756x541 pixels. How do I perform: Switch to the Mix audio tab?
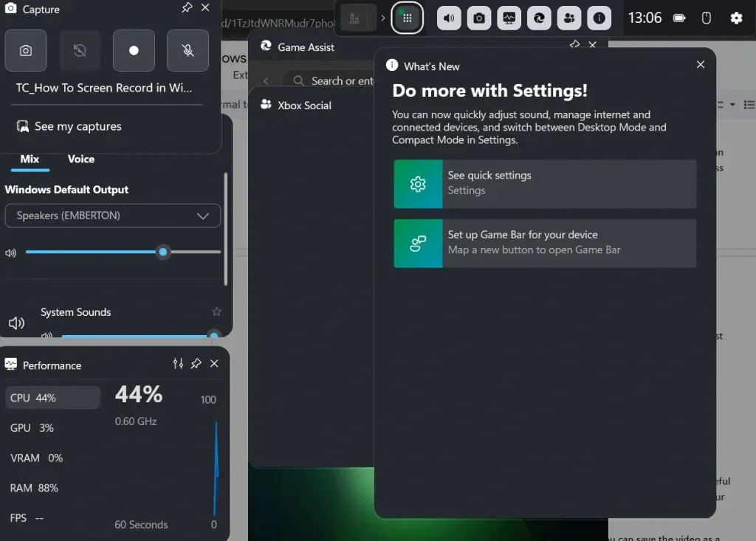[x=30, y=159]
